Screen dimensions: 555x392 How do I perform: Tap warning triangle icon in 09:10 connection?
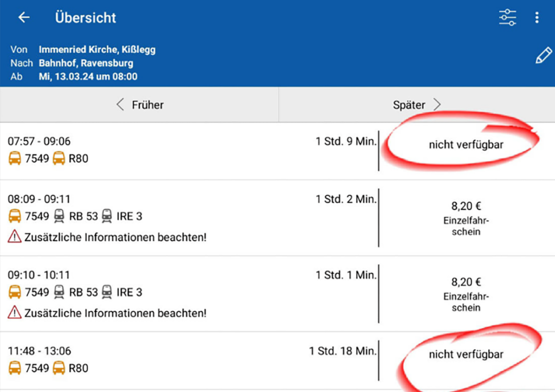tap(15, 313)
